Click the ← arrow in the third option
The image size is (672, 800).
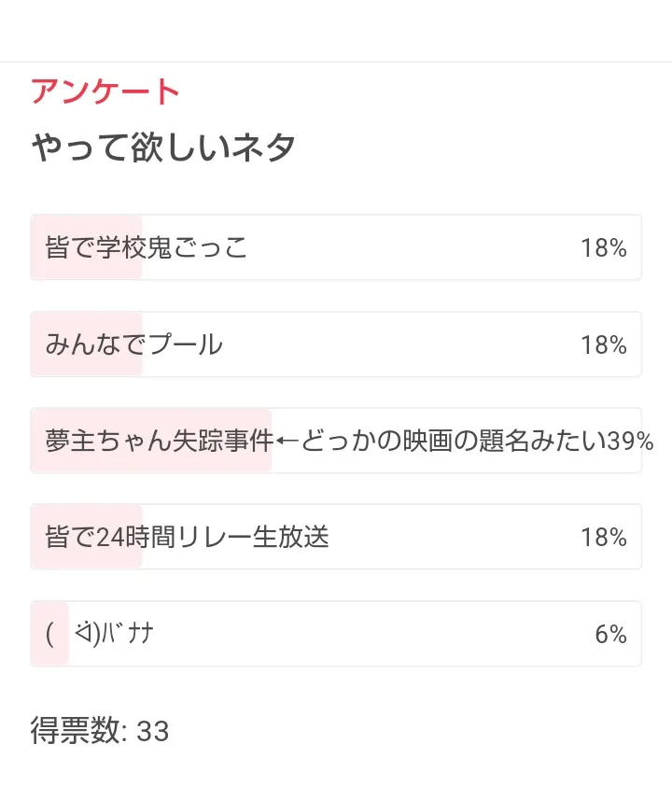(x=287, y=441)
